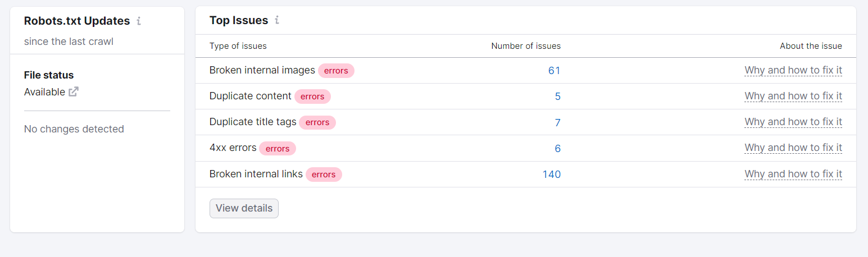Open the 5 duplicate content issues count
868x257 pixels.
click(557, 97)
